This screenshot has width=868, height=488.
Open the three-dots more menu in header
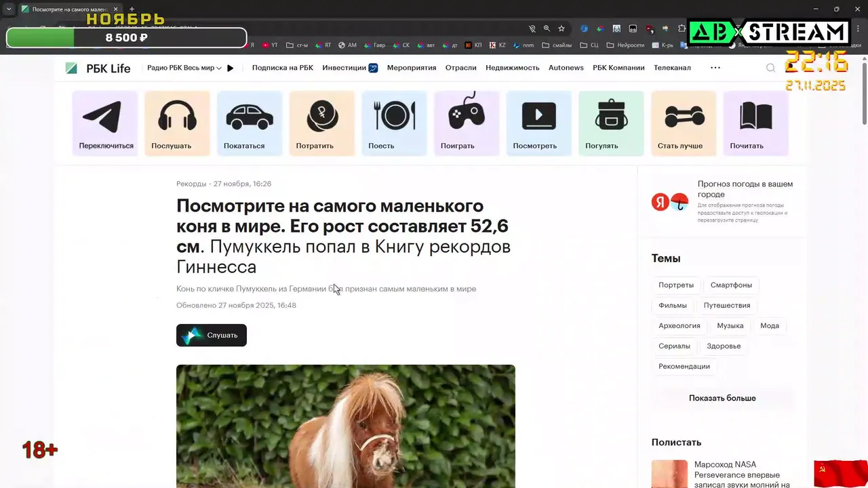click(715, 68)
